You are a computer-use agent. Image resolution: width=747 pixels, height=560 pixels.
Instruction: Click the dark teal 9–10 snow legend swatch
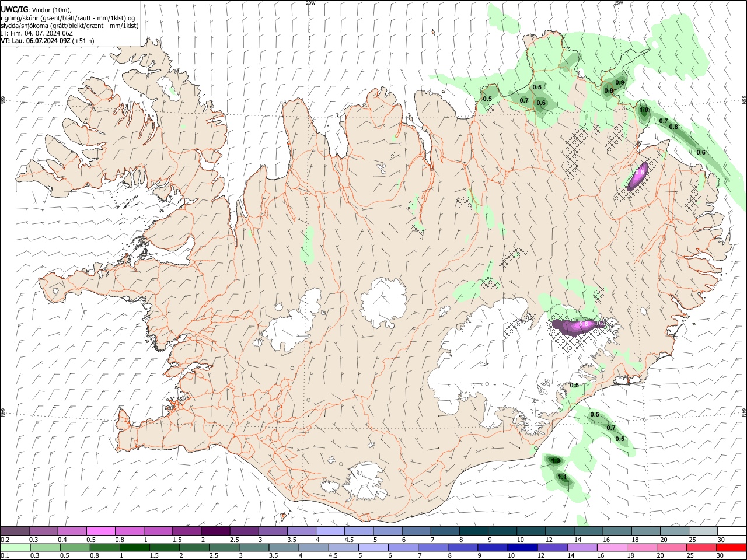click(502, 531)
